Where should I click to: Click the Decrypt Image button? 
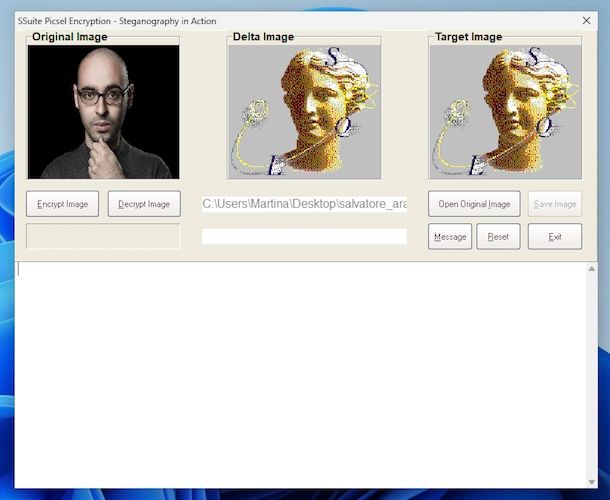pos(144,204)
